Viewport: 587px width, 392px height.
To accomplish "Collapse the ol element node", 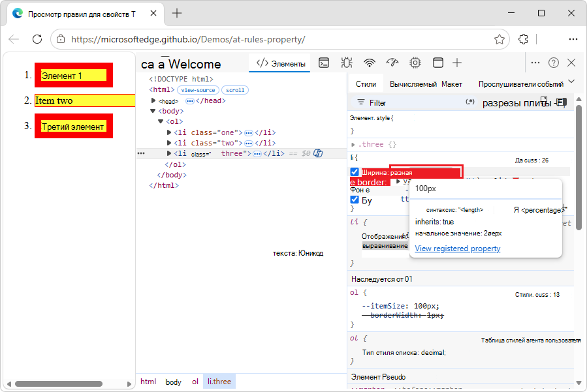I will (161, 121).
